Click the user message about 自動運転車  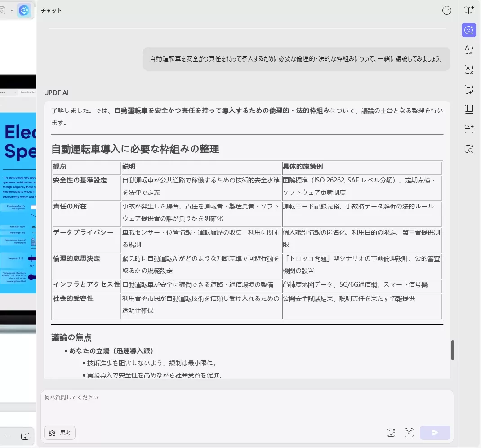(296, 59)
